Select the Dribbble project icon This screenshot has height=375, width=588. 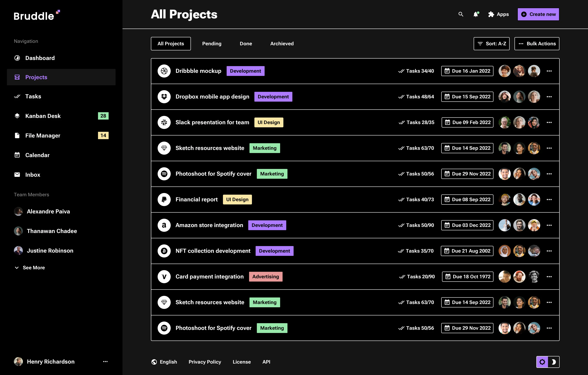(164, 71)
